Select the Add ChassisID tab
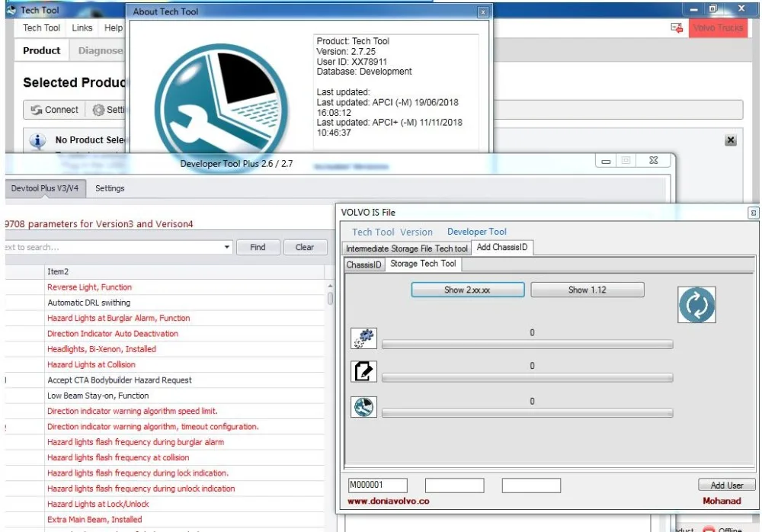762x532 pixels. [x=502, y=247]
